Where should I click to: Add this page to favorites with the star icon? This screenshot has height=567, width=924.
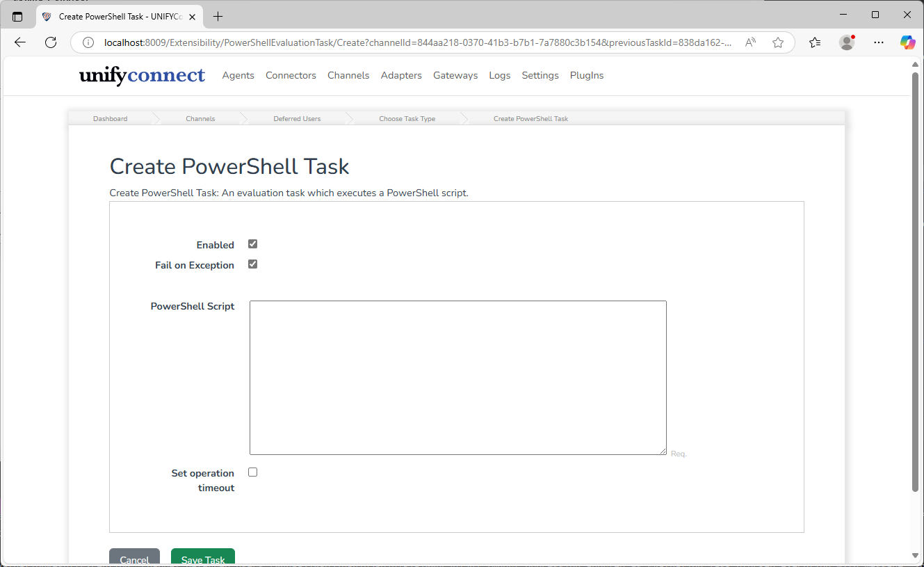click(778, 42)
